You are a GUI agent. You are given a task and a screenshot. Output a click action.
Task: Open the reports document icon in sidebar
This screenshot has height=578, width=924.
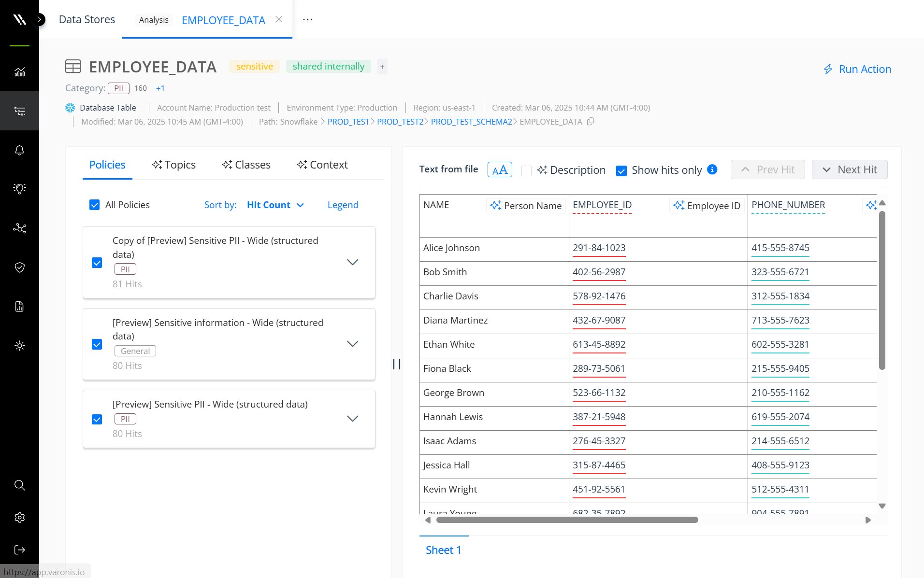coord(19,307)
